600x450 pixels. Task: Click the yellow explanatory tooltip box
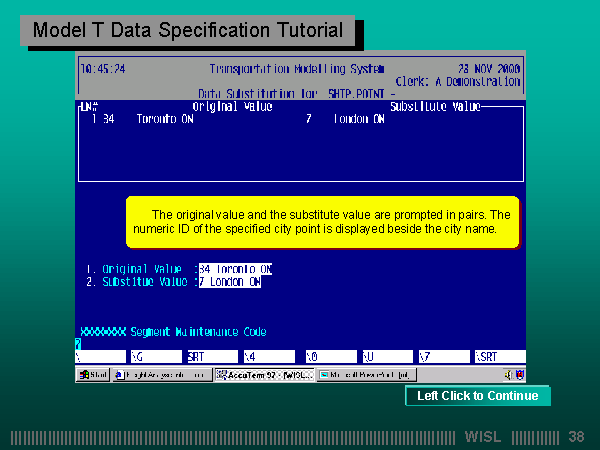324,222
